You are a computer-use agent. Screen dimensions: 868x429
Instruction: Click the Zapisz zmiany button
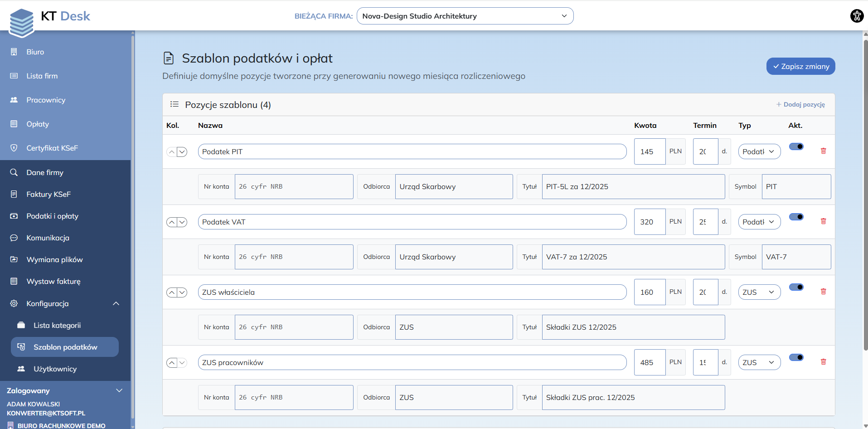pyautogui.click(x=800, y=66)
